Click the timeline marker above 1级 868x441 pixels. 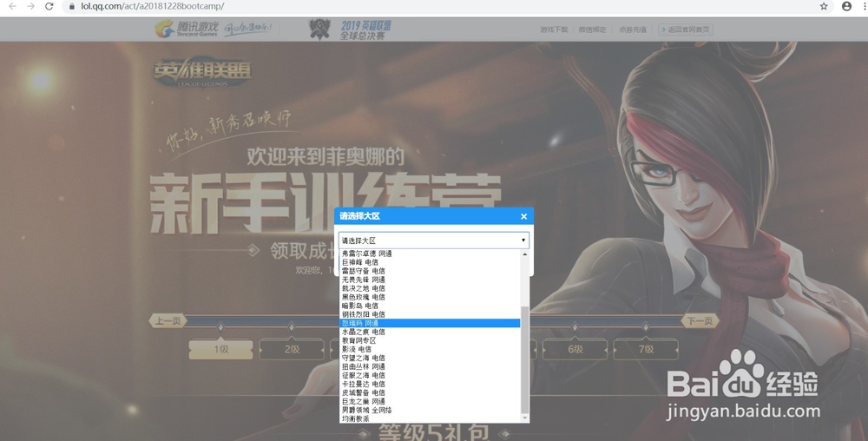point(220,327)
